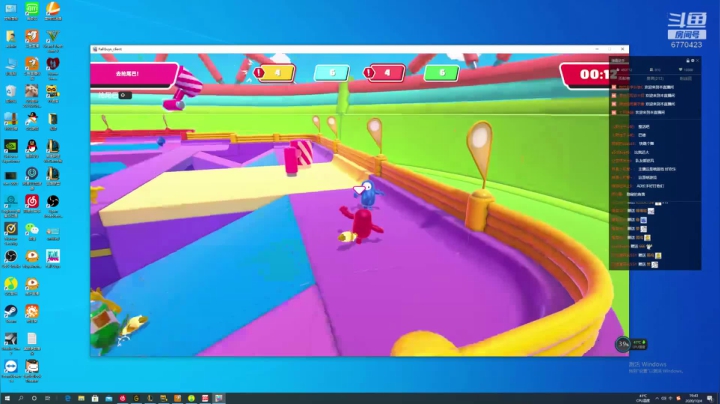
Task: Open the owl-face yellow desktop shortcut
Action: (53, 92)
